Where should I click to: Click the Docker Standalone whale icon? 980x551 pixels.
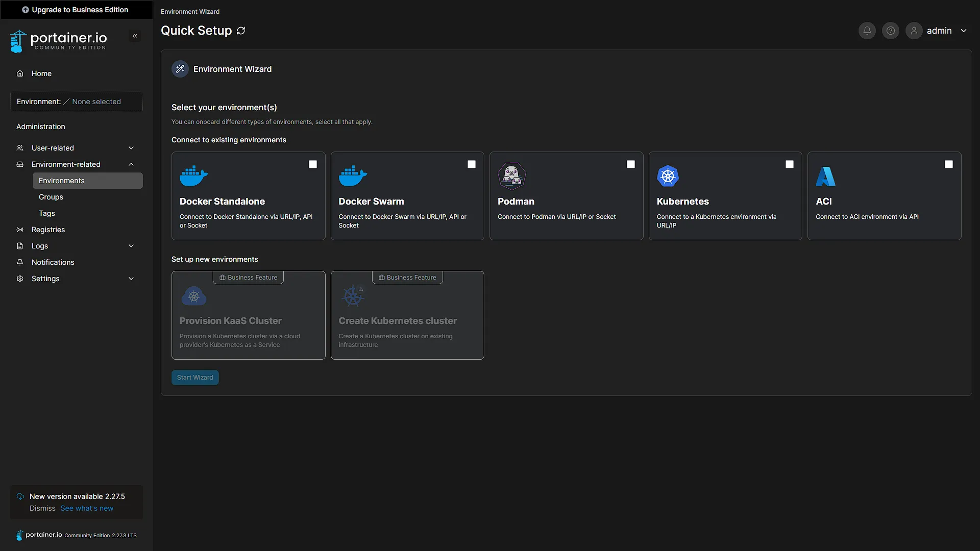[193, 176]
